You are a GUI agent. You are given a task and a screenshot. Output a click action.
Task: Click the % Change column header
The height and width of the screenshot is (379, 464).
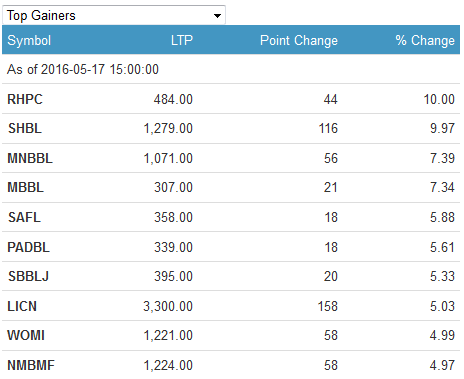pyautogui.click(x=425, y=40)
